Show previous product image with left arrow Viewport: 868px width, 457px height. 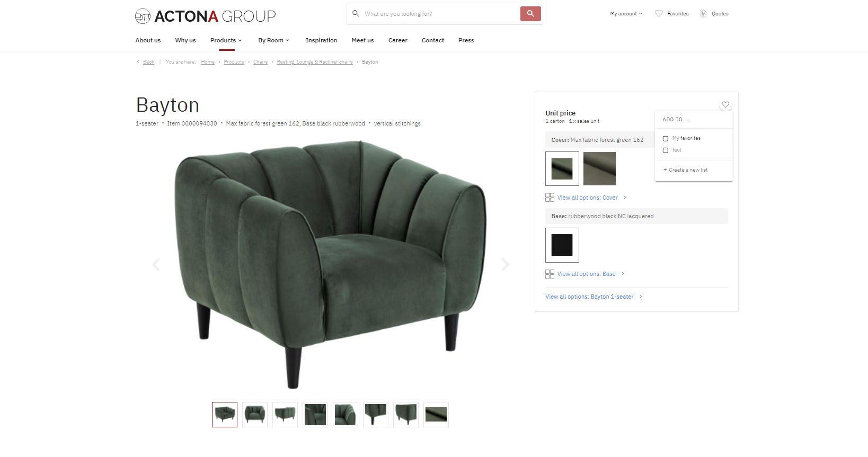(x=156, y=264)
